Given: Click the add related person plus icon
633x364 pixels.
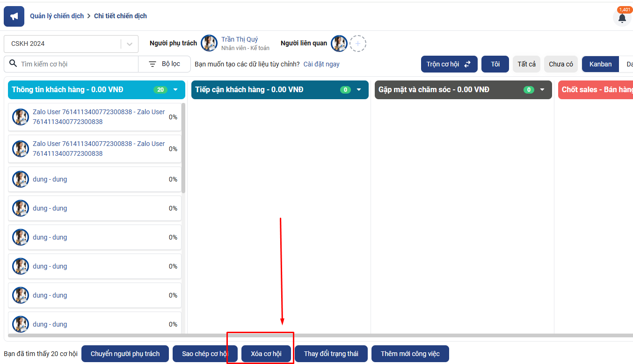Looking at the screenshot, I should 358,44.
